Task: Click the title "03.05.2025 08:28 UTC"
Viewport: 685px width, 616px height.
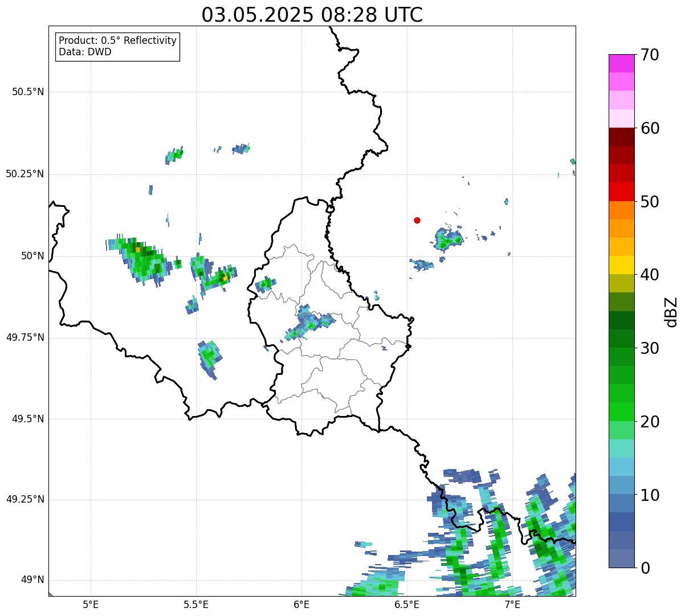Action: [312, 14]
